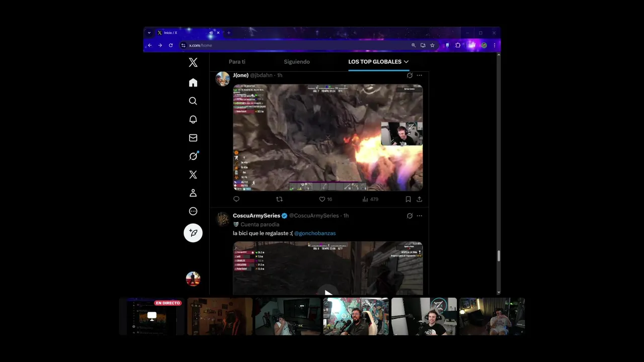Reply to the J(one) post

click(x=236, y=199)
